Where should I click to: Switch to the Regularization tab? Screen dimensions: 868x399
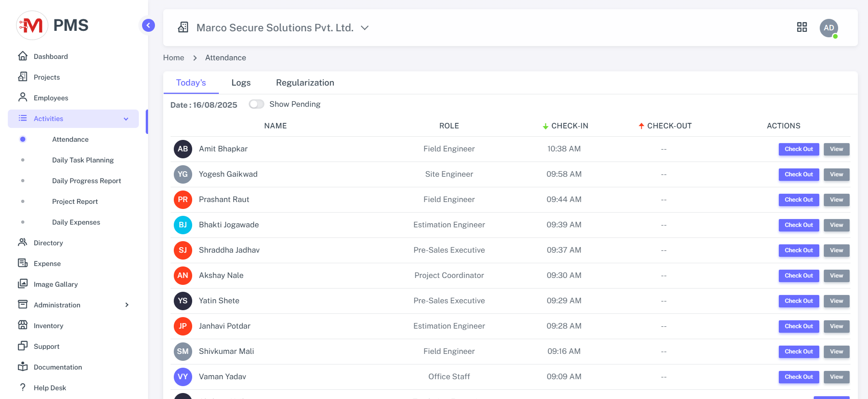coord(305,83)
